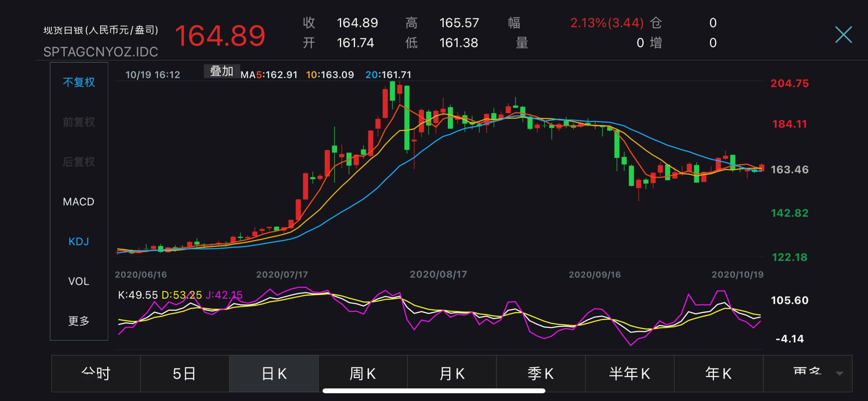Select the 年K tab
Viewport: 868px width, 401px height.
[x=719, y=373]
